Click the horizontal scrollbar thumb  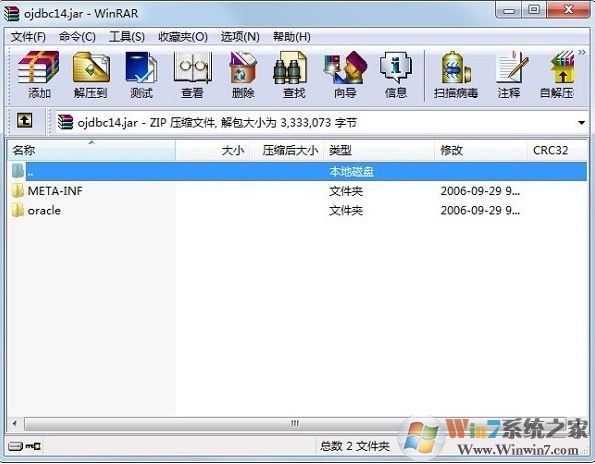[294, 423]
